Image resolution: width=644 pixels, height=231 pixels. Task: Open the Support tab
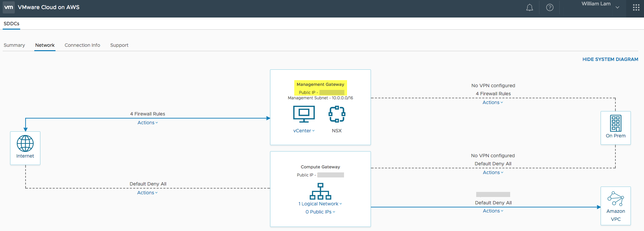(119, 45)
